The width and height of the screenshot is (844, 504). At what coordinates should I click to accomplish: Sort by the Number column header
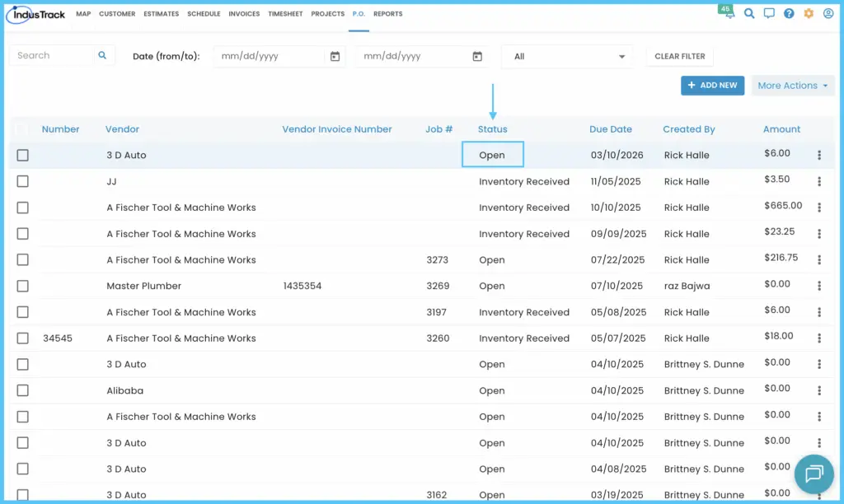60,129
